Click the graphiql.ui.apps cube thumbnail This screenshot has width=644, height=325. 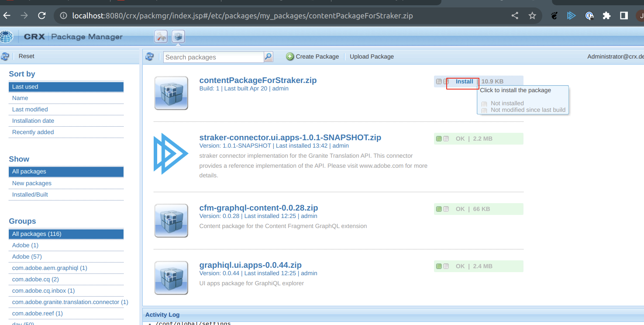171,278
